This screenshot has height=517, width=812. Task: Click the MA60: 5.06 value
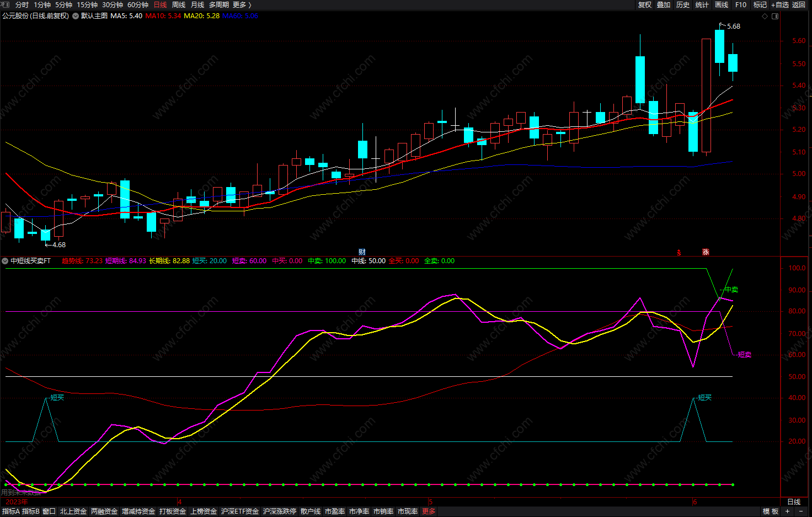[241, 16]
